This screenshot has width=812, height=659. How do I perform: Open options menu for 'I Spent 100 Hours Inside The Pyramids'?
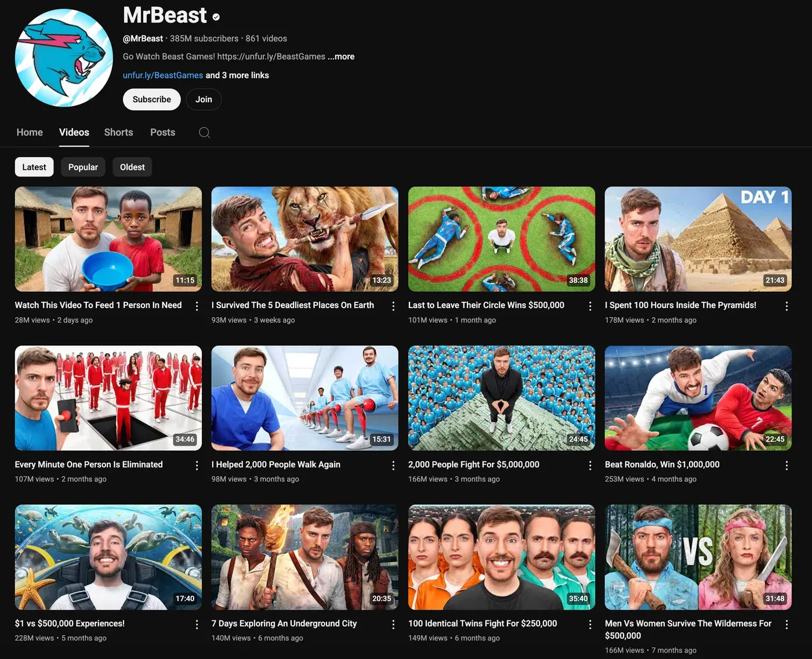[786, 306]
